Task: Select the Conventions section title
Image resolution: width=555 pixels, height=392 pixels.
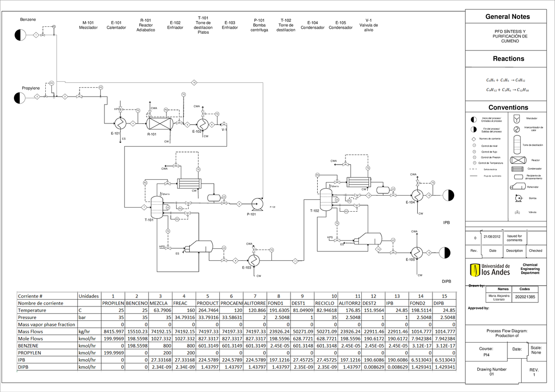Action: 508,107
